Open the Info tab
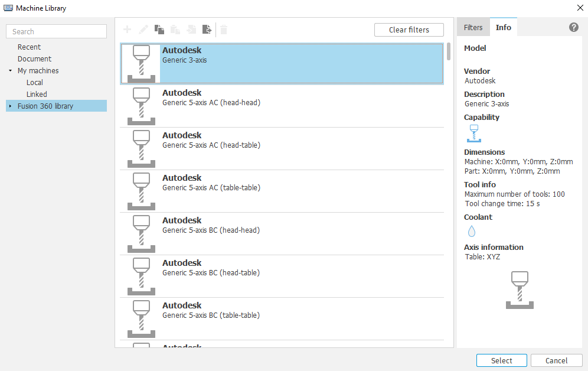The width and height of the screenshot is (588, 371). pyautogui.click(x=504, y=27)
